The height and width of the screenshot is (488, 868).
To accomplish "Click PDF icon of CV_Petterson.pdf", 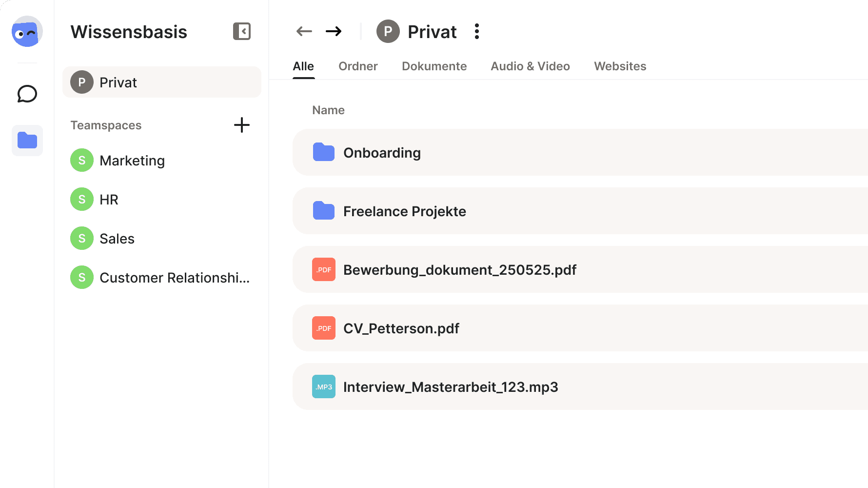I will (324, 328).
